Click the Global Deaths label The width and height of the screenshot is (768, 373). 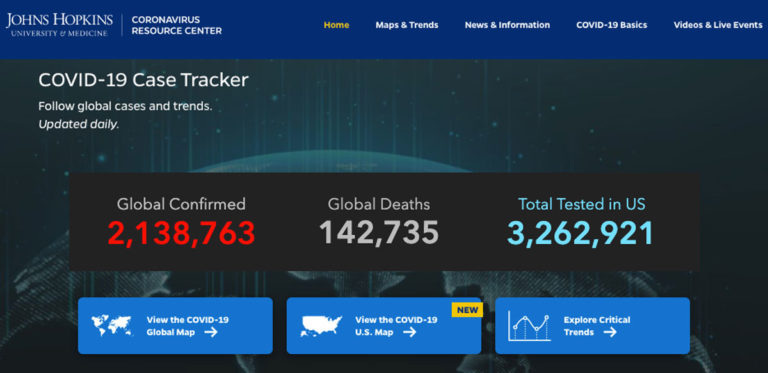point(379,204)
